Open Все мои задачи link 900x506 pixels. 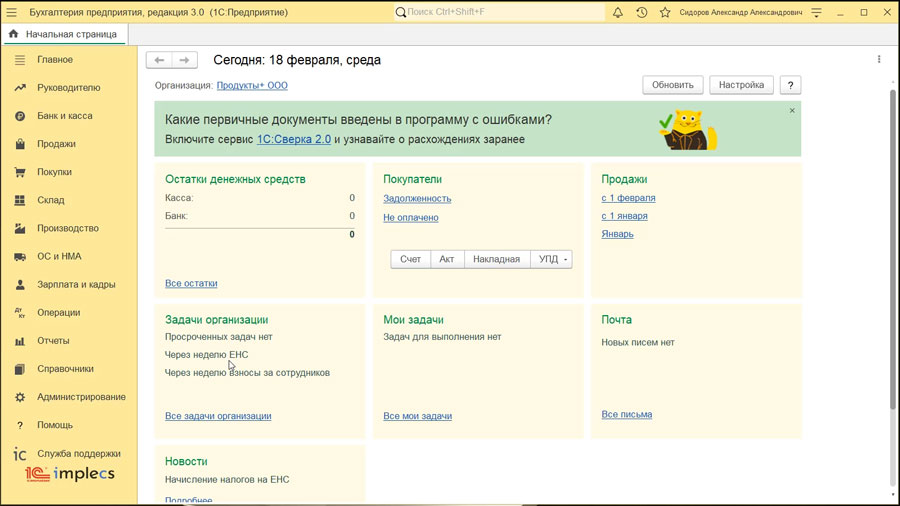pos(418,416)
